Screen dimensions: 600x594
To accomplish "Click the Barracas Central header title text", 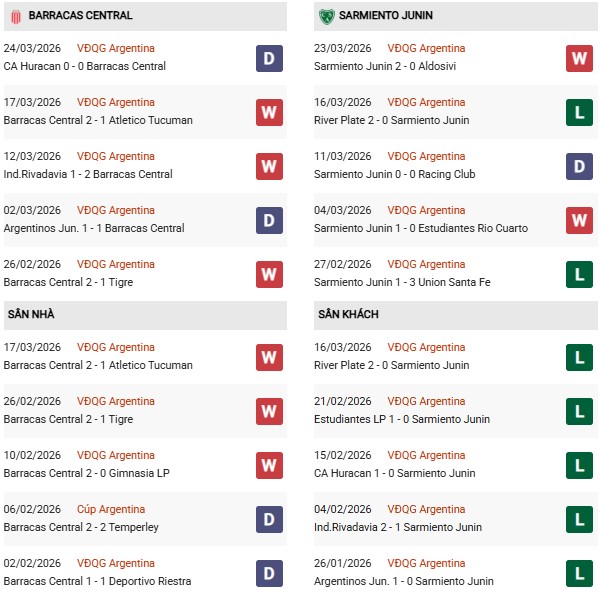I will (x=81, y=16).
